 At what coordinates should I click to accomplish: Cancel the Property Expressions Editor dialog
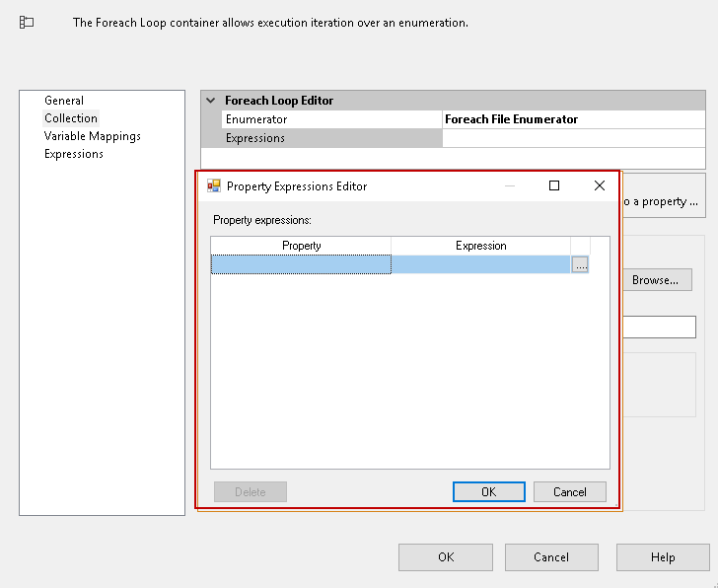click(x=570, y=491)
